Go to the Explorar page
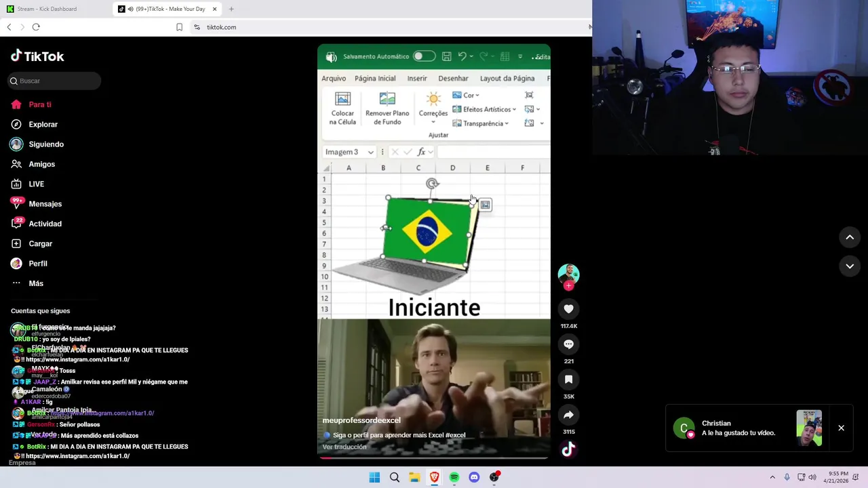The width and height of the screenshot is (868, 488). [43, 124]
